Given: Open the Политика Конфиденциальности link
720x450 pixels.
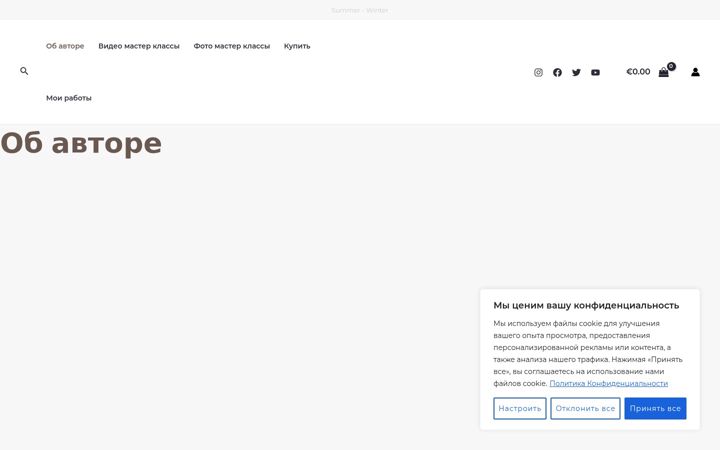Looking at the screenshot, I should pos(608,383).
